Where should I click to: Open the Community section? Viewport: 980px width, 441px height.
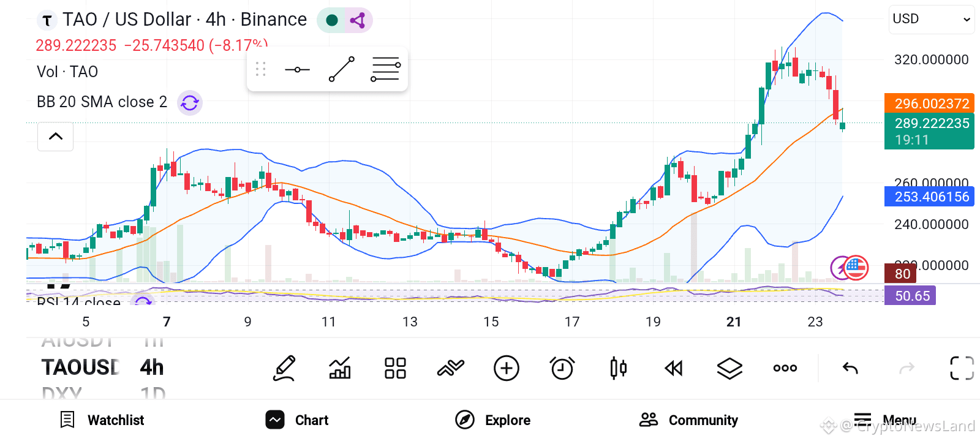(688, 420)
